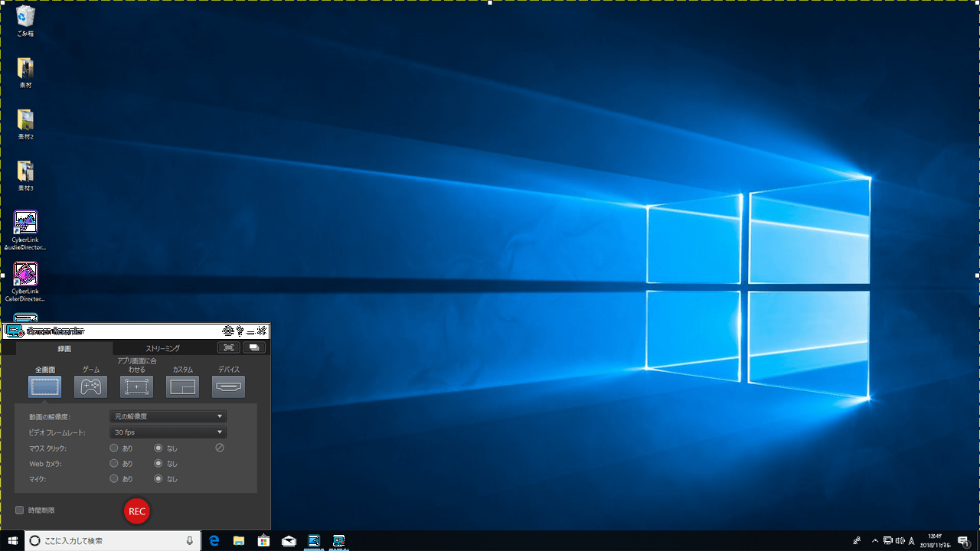Turn on Web カメラ with あり

point(114,463)
